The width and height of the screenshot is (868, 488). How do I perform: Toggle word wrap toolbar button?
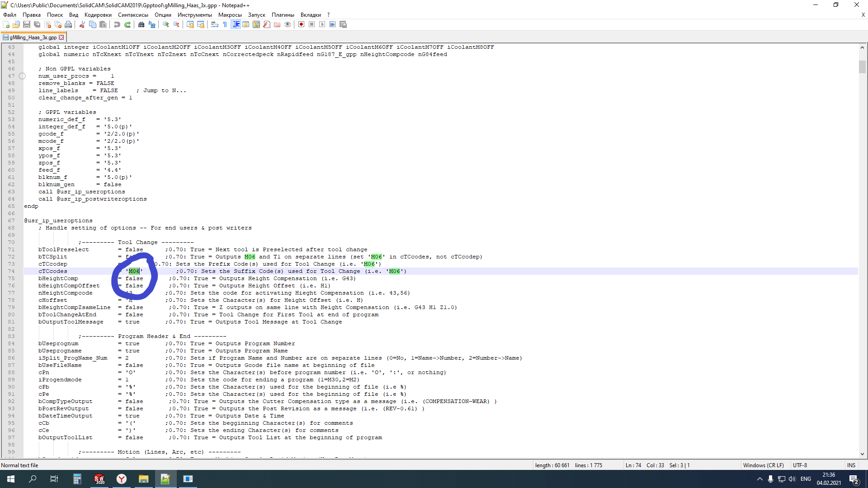215,24
